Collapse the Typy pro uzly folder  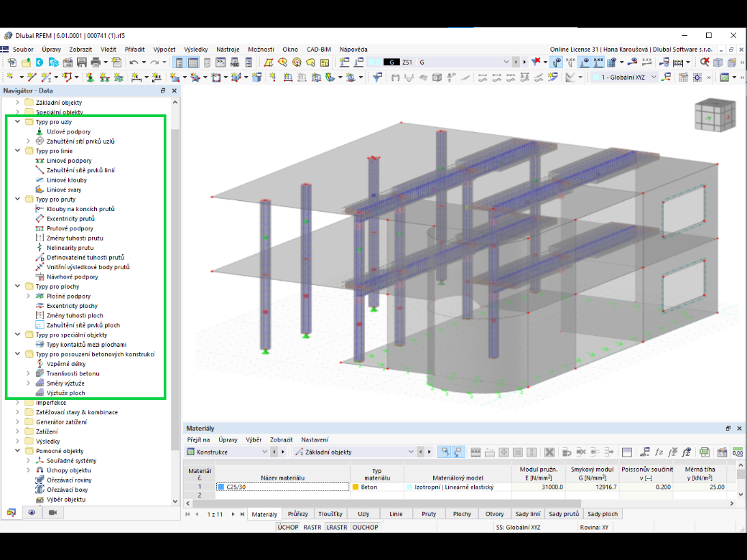[x=18, y=122]
